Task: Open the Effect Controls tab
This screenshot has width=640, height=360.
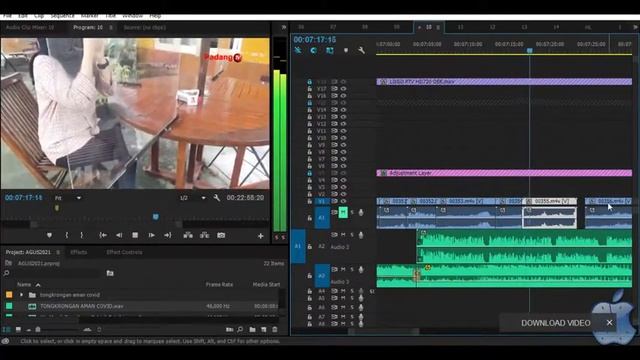Action: tap(124, 252)
